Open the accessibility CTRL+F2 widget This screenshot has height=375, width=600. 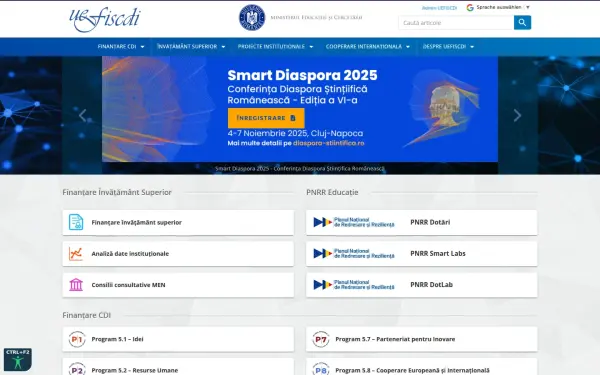18,359
